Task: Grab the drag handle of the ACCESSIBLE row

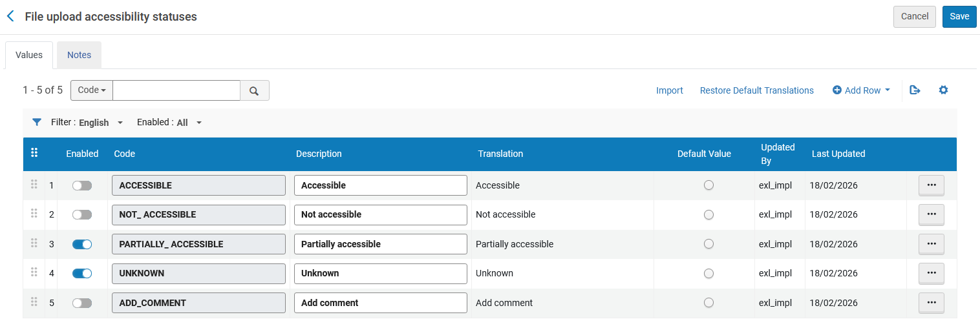Action: (34, 185)
